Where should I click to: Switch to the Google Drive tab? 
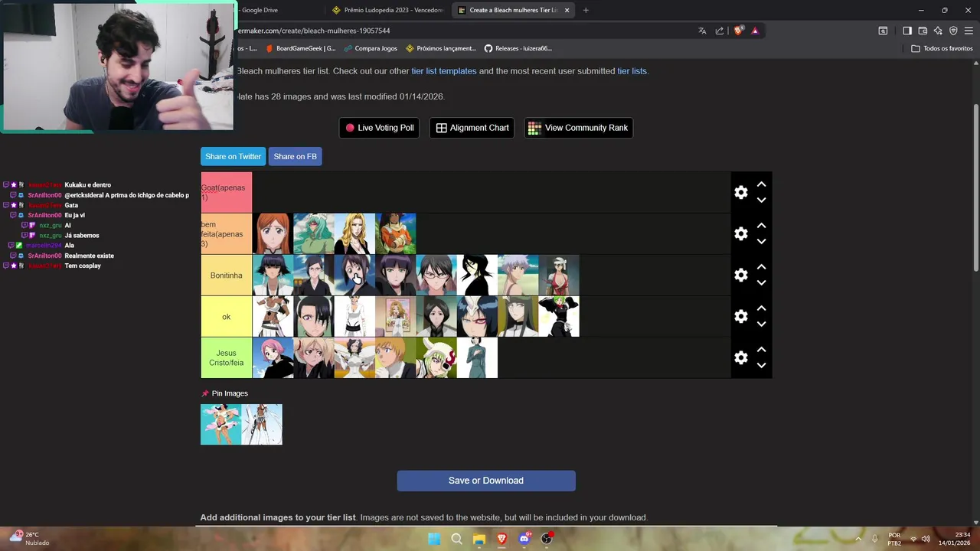coord(260,10)
